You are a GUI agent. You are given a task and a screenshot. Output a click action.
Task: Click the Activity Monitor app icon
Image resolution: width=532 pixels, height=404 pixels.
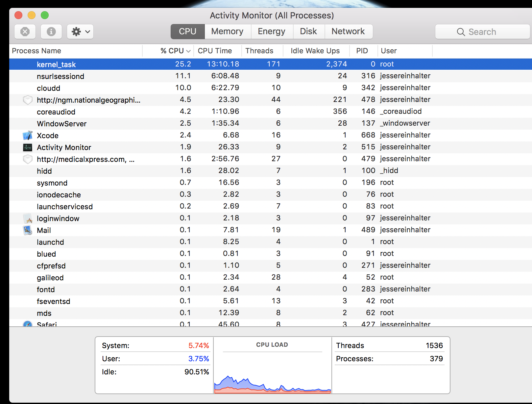28,147
